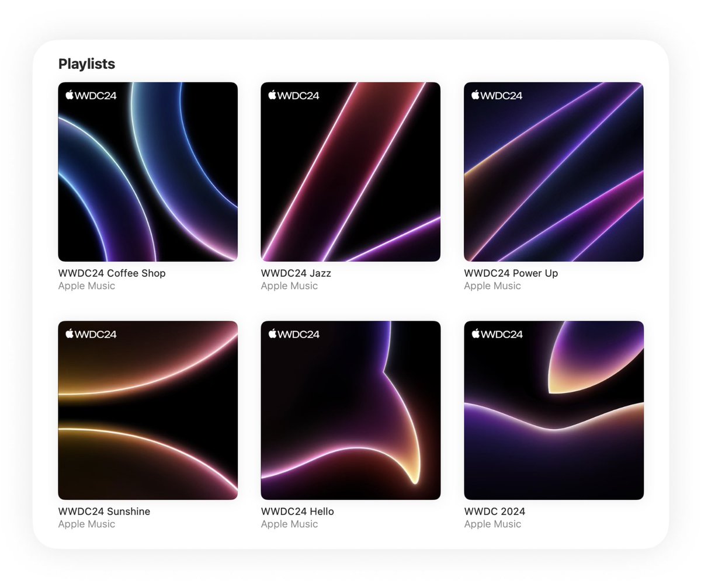The image size is (701, 588).
Task: Select 'Apple Music' under WWDC24 Sunshine
Action: (86, 524)
